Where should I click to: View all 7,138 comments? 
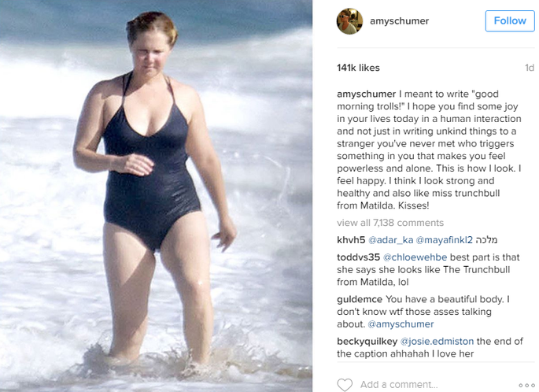[390, 223]
